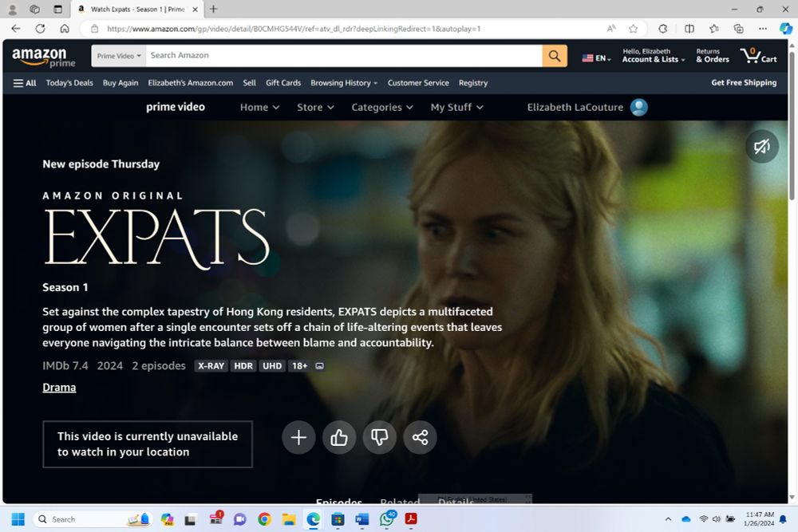
Task: Open Google Chrome from the taskbar
Action: pyautogui.click(x=264, y=519)
